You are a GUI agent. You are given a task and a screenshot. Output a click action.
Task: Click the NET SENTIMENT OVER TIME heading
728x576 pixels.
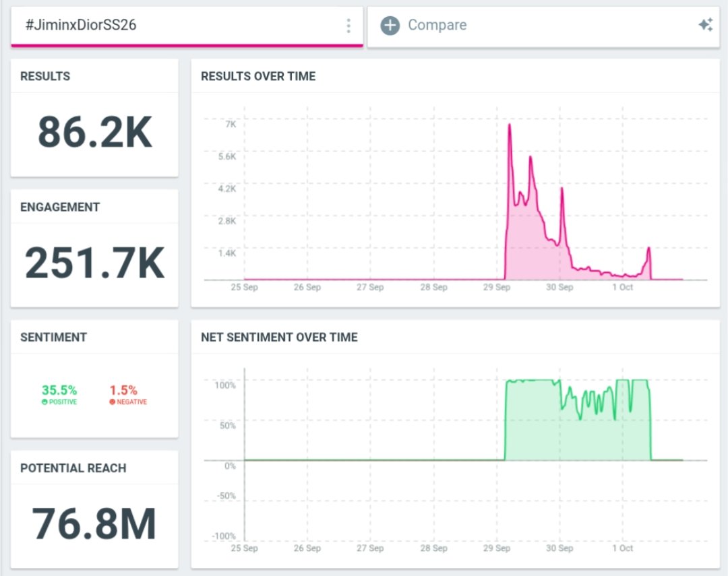pos(279,337)
